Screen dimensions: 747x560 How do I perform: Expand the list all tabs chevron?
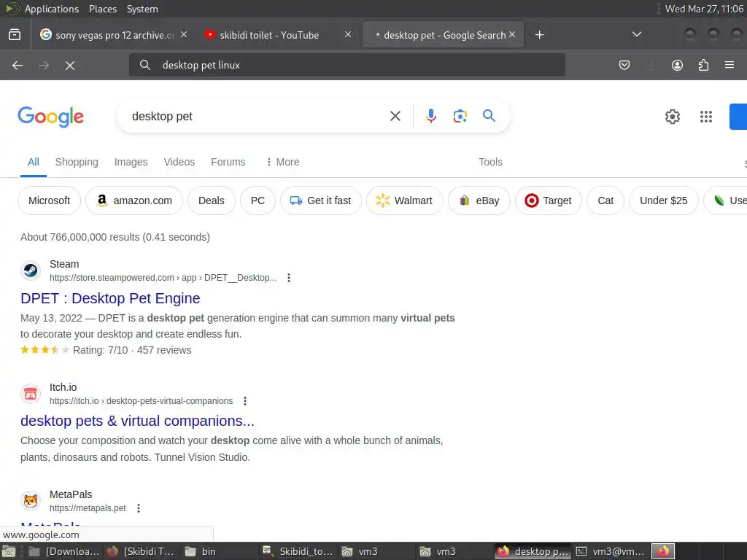tap(636, 35)
